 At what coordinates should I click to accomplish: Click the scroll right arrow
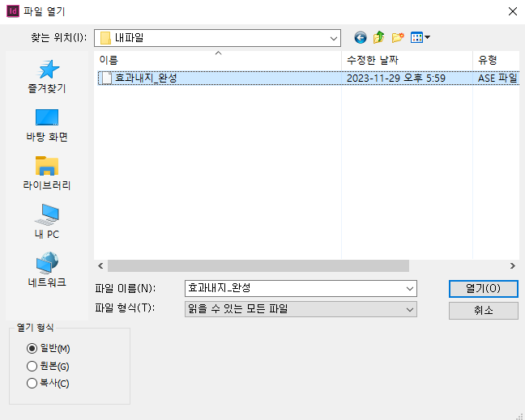point(513,266)
